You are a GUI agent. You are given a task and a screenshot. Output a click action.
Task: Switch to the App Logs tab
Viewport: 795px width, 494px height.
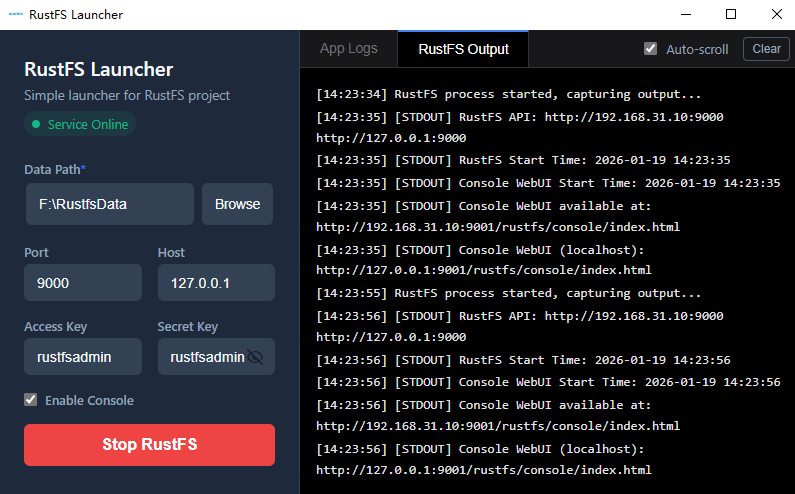(349, 49)
